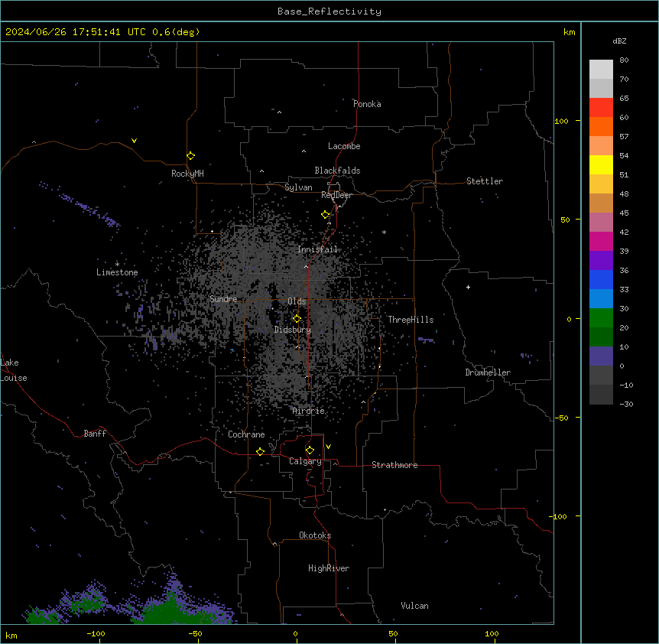This screenshot has width=659, height=644.
Task: Click the Blackfalds city label
Action: click(x=337, y=171)
